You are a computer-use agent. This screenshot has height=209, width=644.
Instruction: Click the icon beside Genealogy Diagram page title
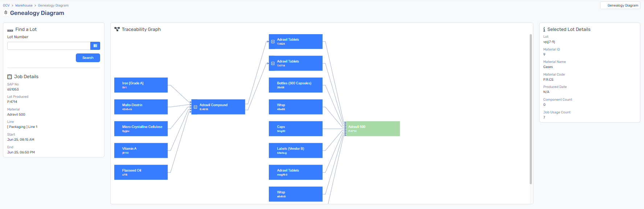5,13
